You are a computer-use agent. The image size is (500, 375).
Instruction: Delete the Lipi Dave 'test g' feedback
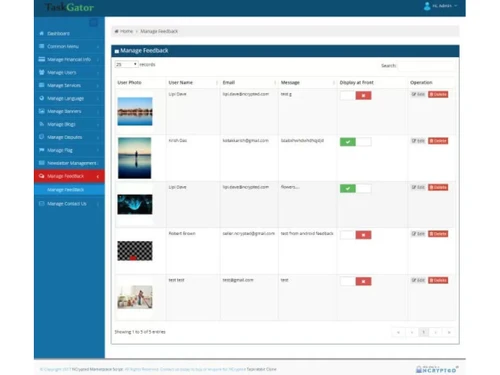point(438,94)
